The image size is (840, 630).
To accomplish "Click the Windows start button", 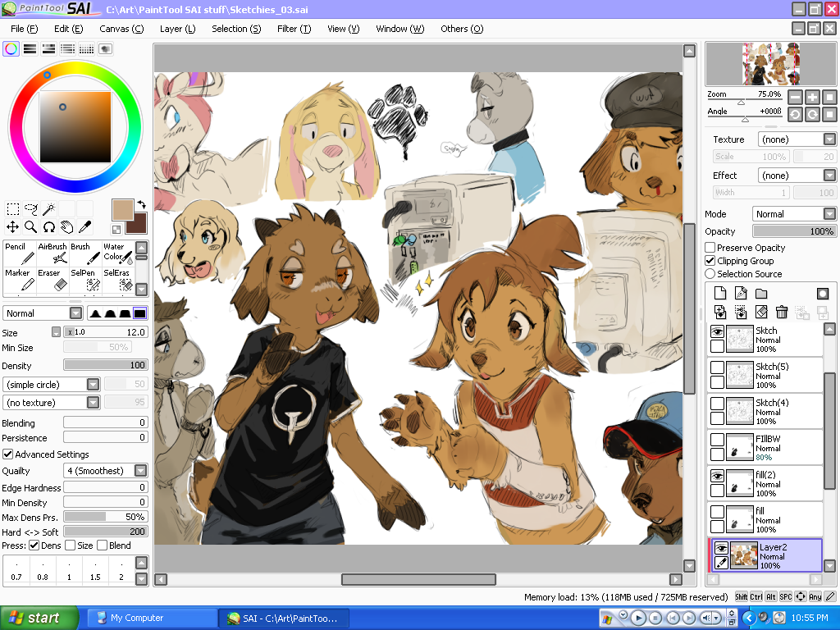I will (39, 619).
